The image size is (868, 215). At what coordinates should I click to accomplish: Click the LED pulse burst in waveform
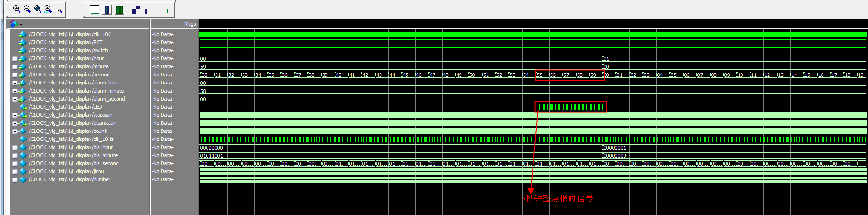click(570, 107)
